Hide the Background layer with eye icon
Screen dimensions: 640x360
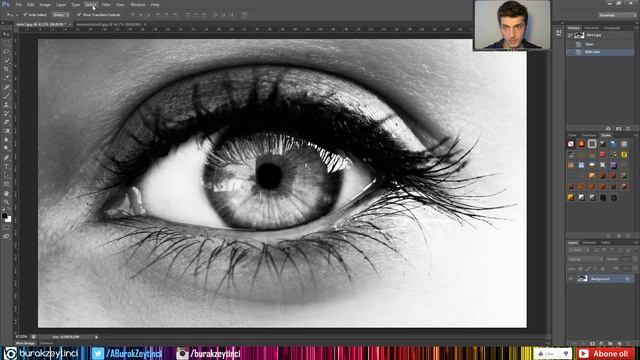571,279
